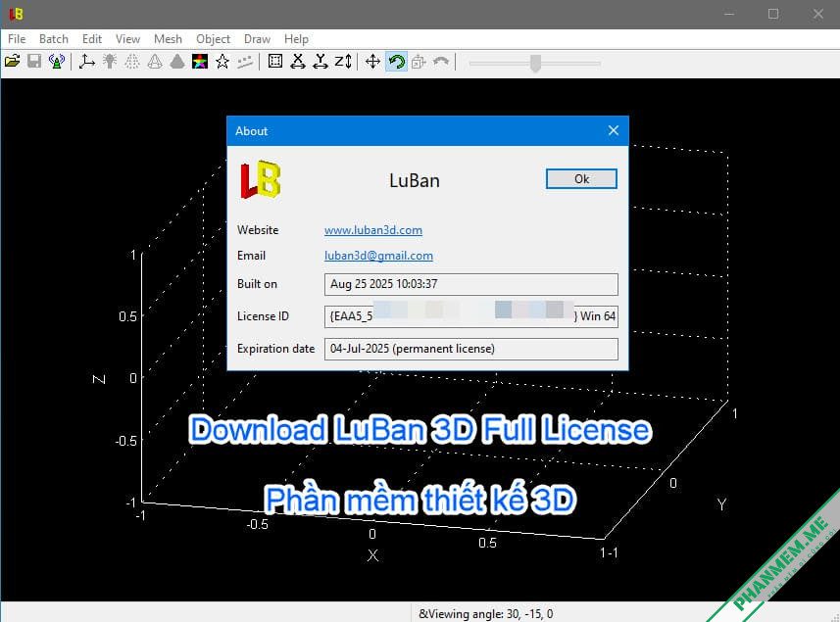Select the solid shaded cone icon
The image size is (840, 622).
(x=177, y=62)
